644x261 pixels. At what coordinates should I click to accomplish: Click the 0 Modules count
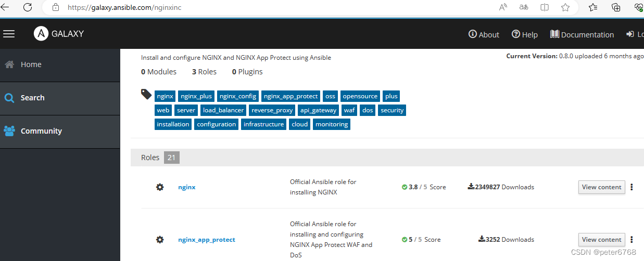[x=159, y=72]
